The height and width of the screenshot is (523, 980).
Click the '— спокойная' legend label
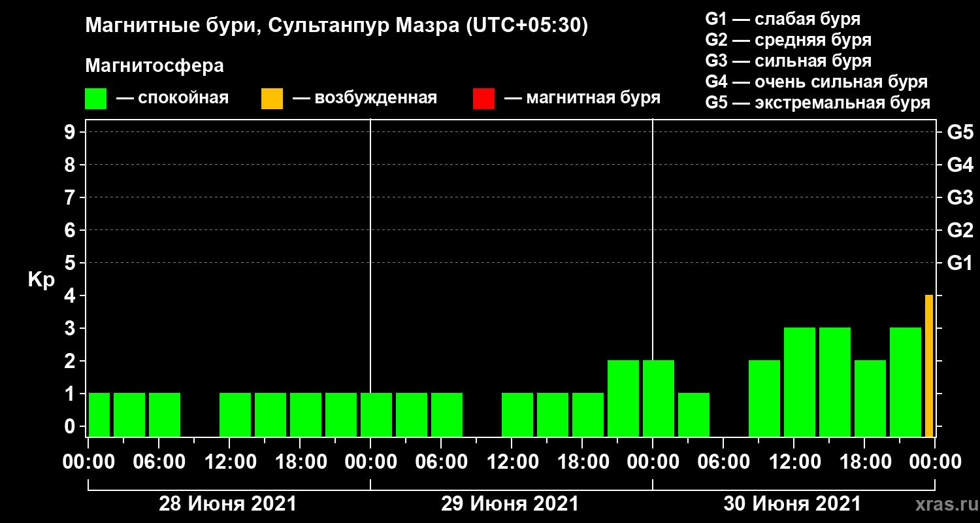click(172, 99)
